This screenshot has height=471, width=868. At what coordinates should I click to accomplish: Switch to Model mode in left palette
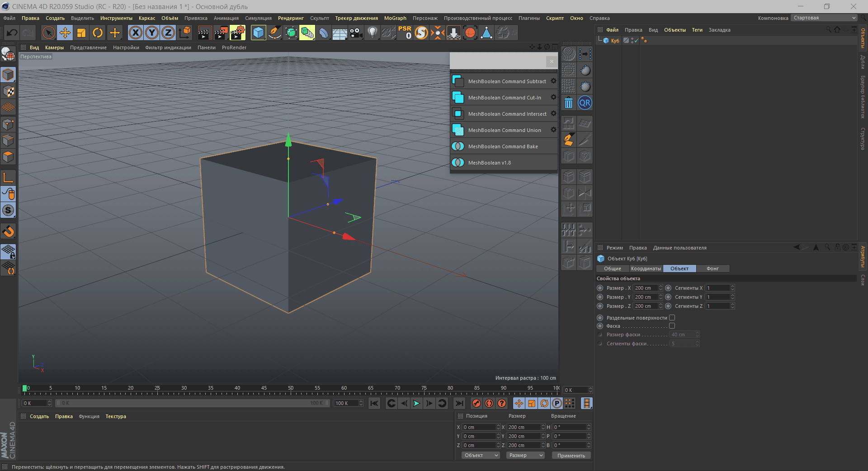tap(8, 75)
